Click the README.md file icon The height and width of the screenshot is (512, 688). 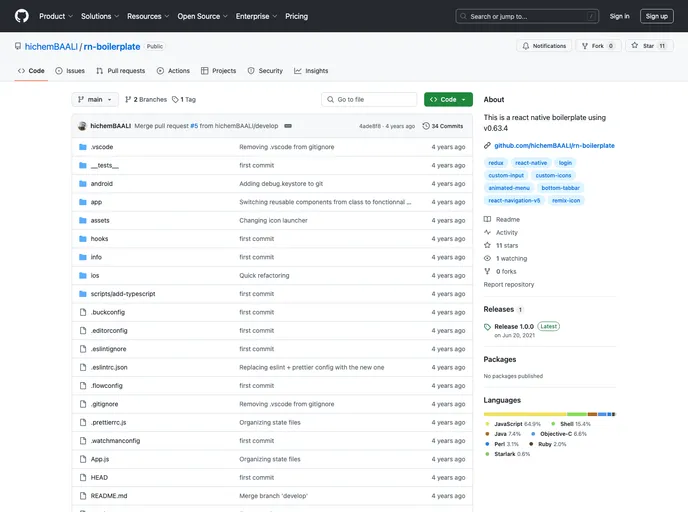(82, 496)
